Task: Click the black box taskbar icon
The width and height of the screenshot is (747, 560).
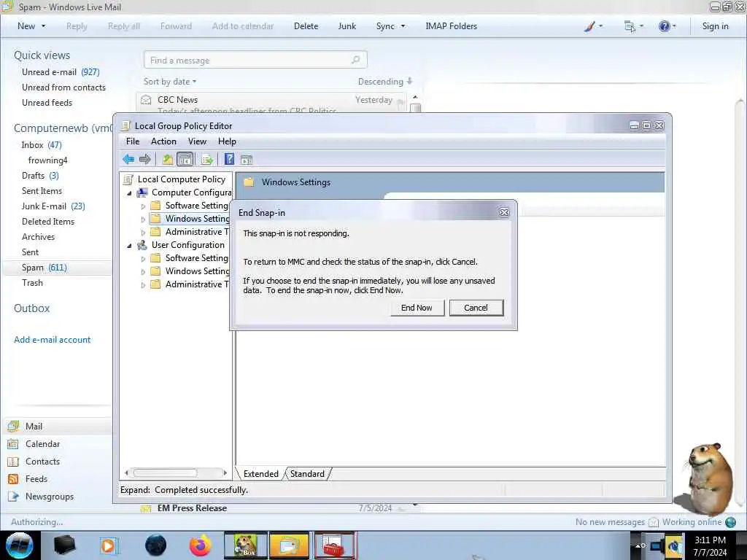Action: pos(64,545)
